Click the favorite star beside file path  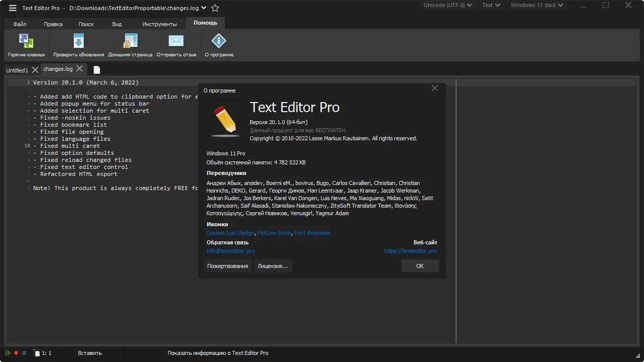(215, 8)
